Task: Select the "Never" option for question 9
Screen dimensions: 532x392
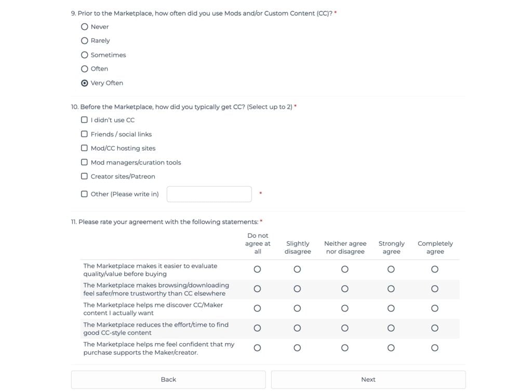Action: [85, 26]
